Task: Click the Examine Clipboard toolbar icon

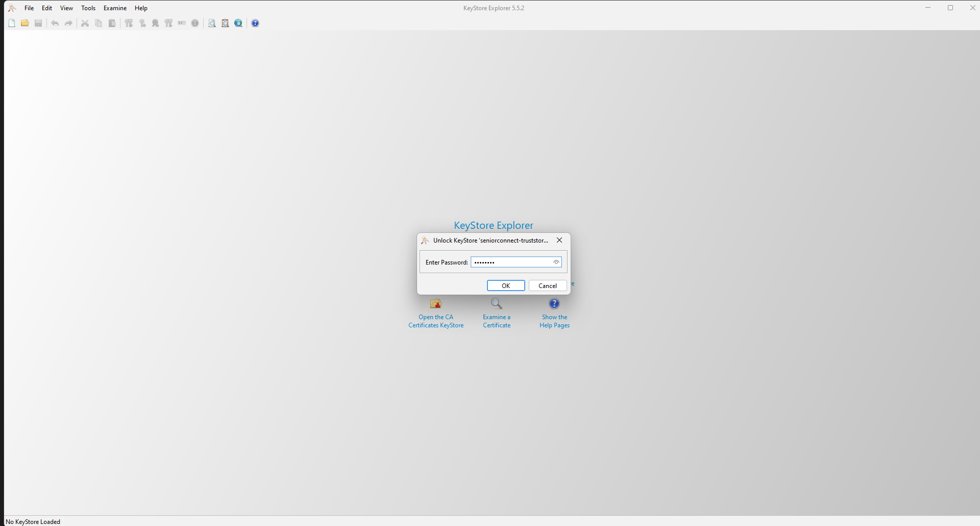Action: tap(225, 23)
